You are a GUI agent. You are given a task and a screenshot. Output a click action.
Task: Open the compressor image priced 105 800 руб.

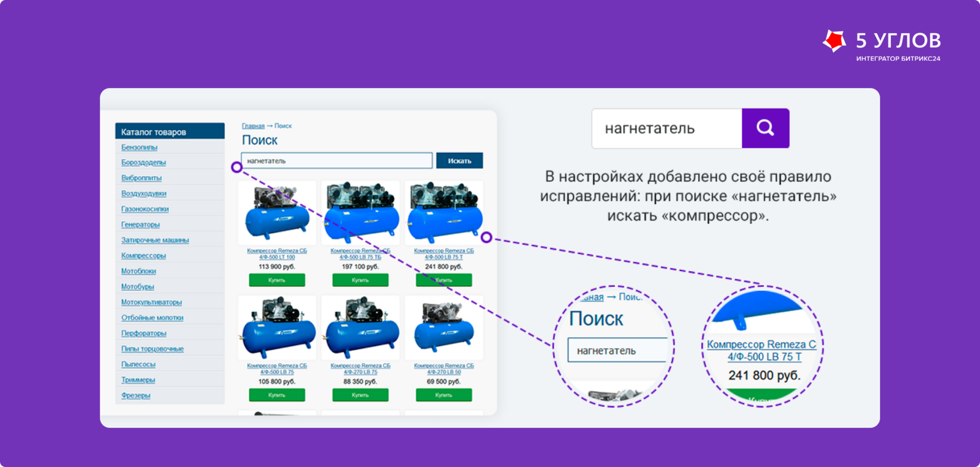(277, 328)
